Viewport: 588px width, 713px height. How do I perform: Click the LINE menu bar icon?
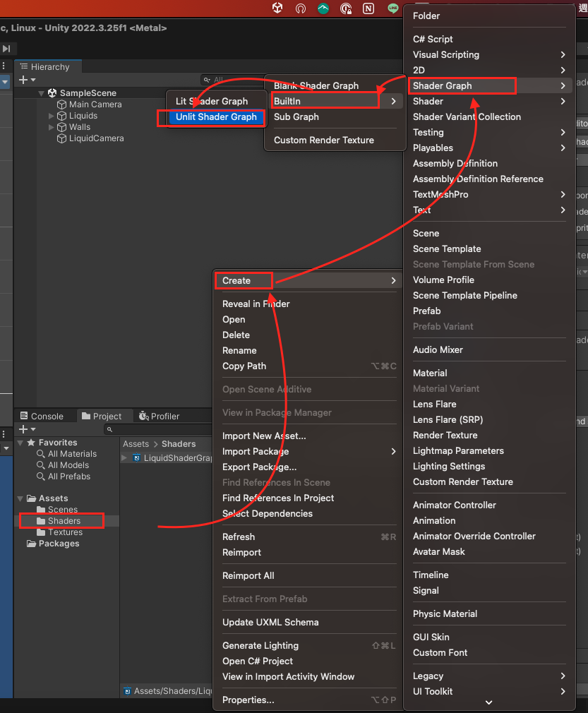[x=393, y=8]
